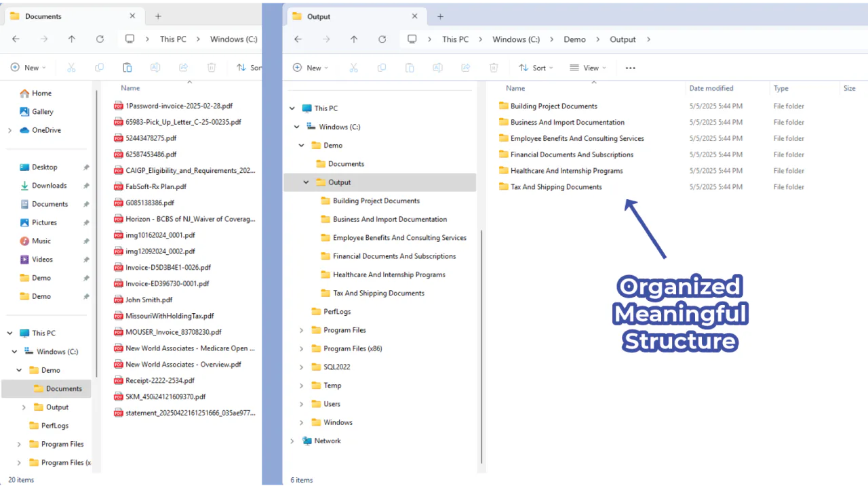Screen dimensions: 868x488
Task: Click Share icon in Documents window toolbar
Action: 183,68
